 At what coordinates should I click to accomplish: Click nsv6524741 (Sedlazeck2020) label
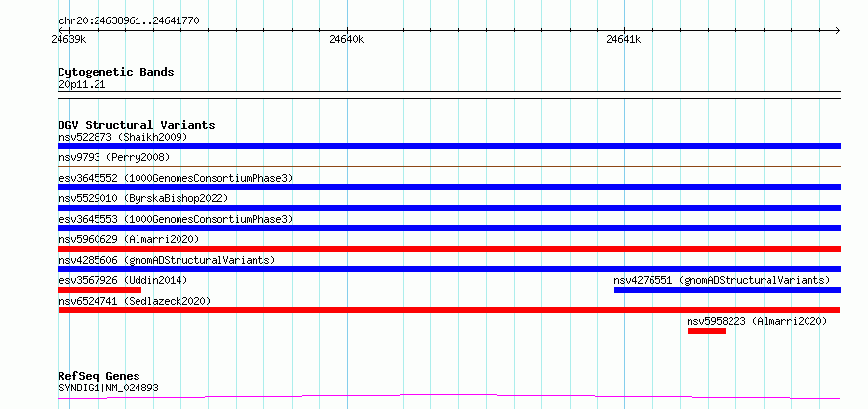(135, 301)
